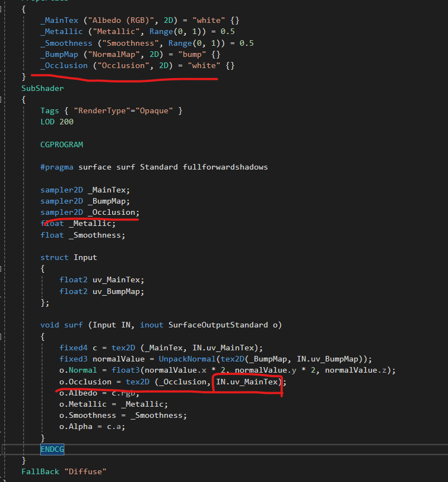448x482 pixels.
Task: Click the fixed4 c = tex2D line
Action: pyautogui.click(x=161, y=348)
